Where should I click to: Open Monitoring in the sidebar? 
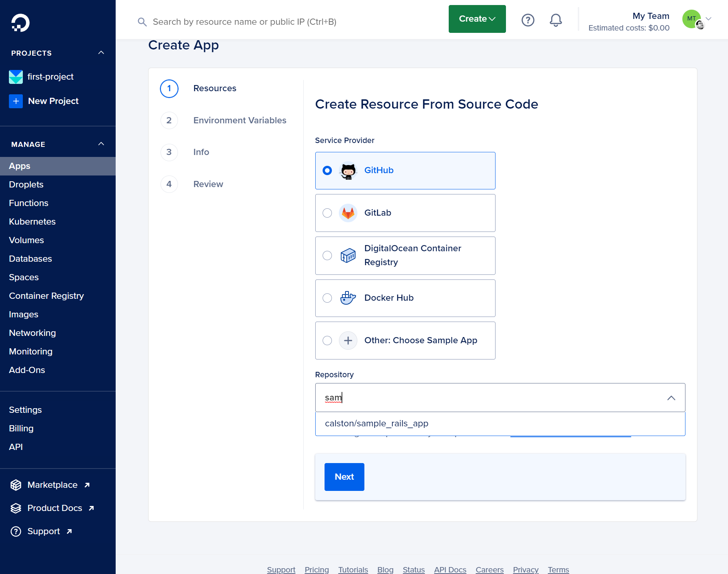click(58, 352)
